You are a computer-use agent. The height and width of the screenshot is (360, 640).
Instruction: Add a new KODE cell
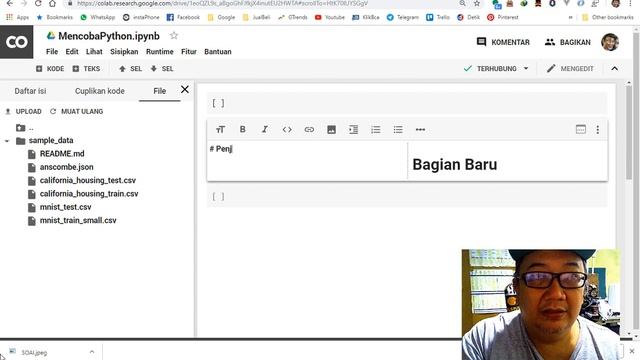50,69
